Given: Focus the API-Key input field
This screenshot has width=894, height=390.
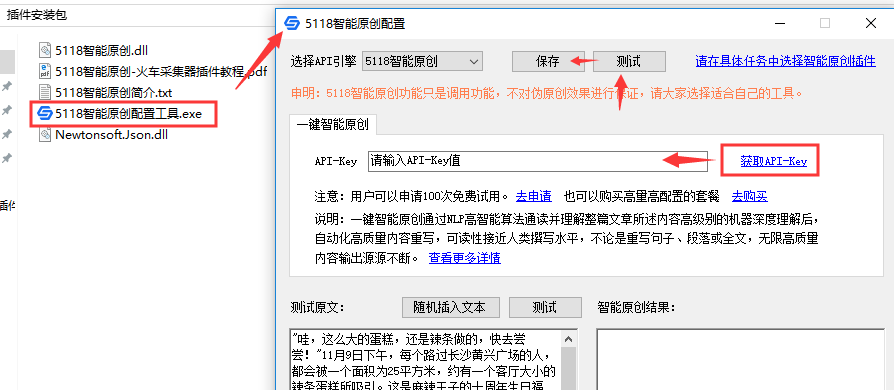Looking at the screenshot, I should click(537, 161).
